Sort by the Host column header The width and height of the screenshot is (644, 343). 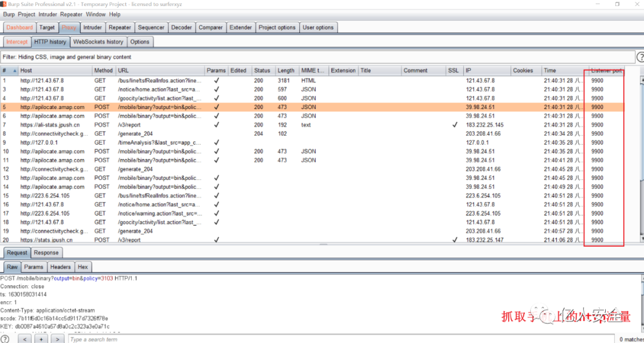point(55,71)
